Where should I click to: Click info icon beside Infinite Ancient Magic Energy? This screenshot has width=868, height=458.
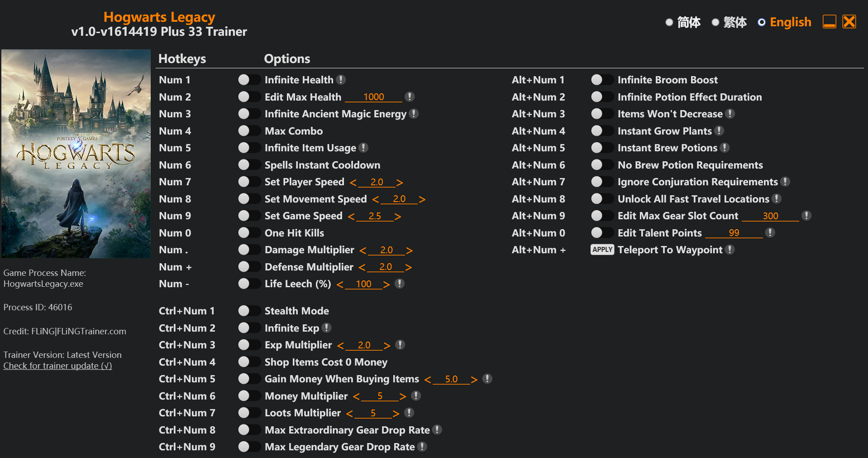click(x=414, y=114)
